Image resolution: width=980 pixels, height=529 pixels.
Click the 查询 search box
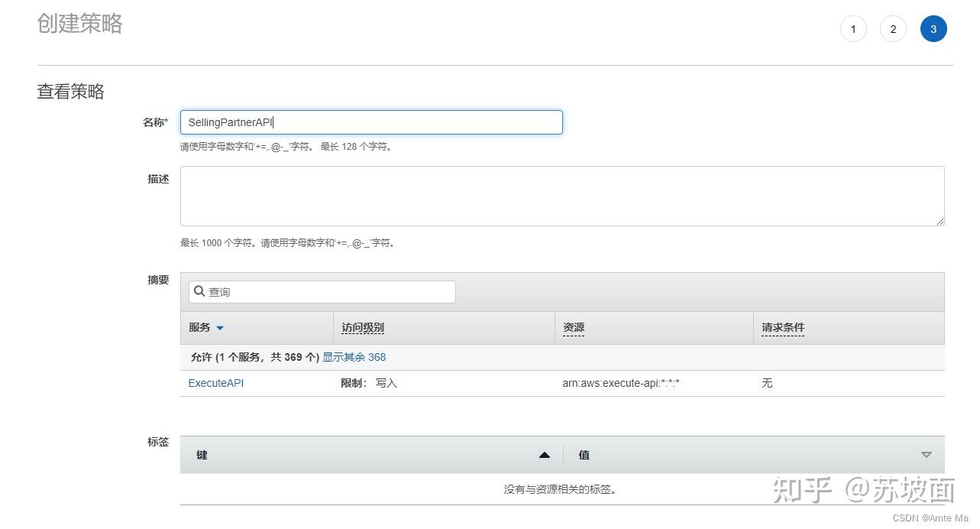tap(321, 291)
